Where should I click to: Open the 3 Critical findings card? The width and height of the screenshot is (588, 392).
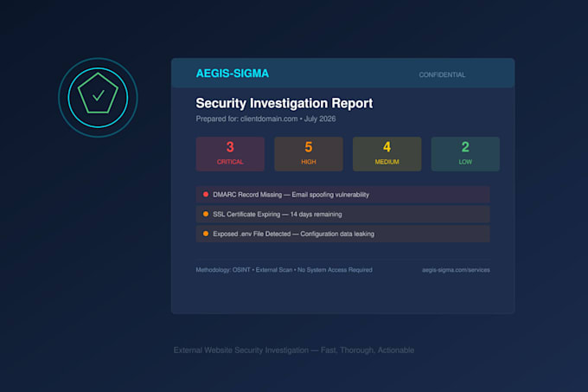click(230, 154)
